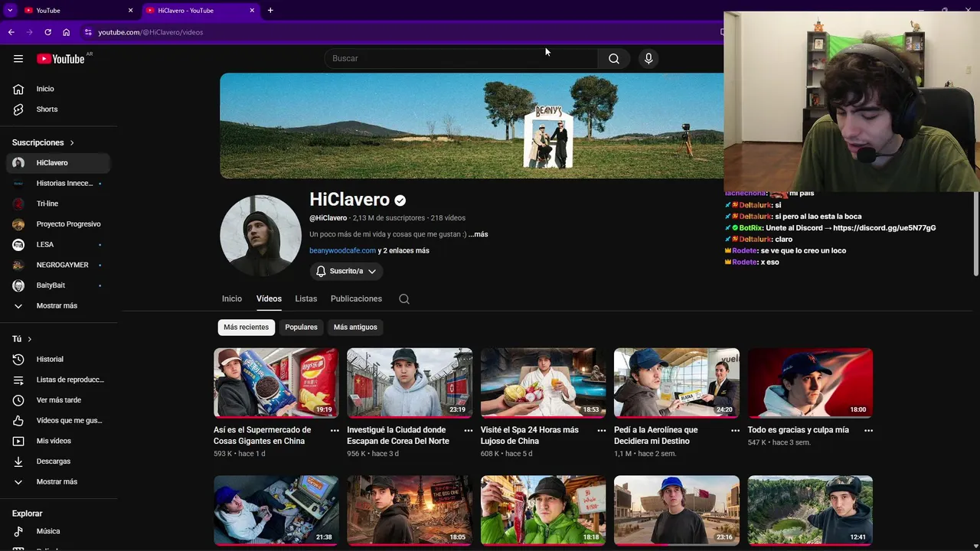Activate voice search microphone
This screenshot has height=551, width=980.
[648, 59]
